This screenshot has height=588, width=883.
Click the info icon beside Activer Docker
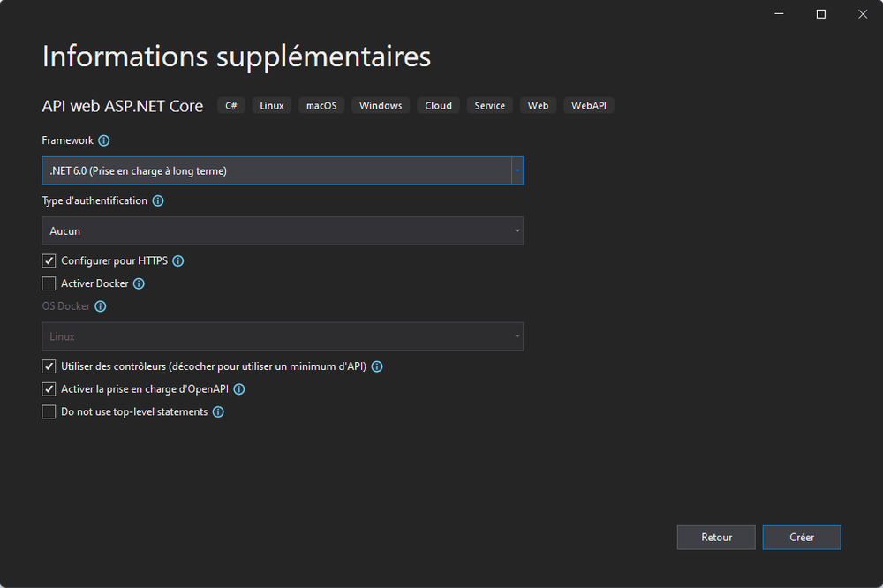click(139, 283)
